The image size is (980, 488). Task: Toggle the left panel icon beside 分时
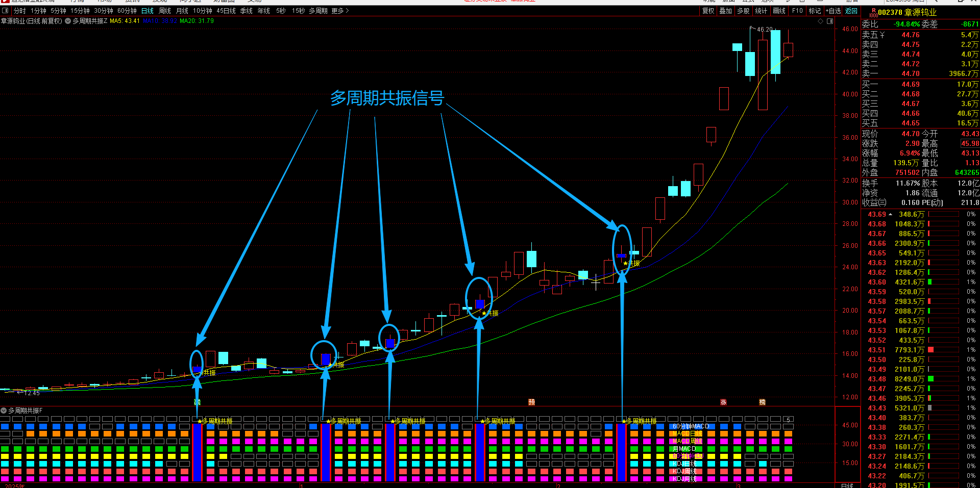point(5,11)
